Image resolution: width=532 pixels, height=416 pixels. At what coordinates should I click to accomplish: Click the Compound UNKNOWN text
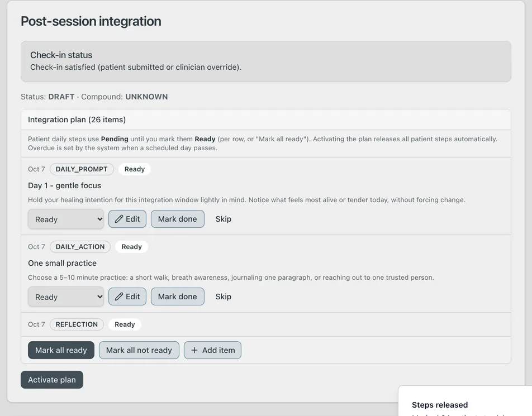pos(125,97)
